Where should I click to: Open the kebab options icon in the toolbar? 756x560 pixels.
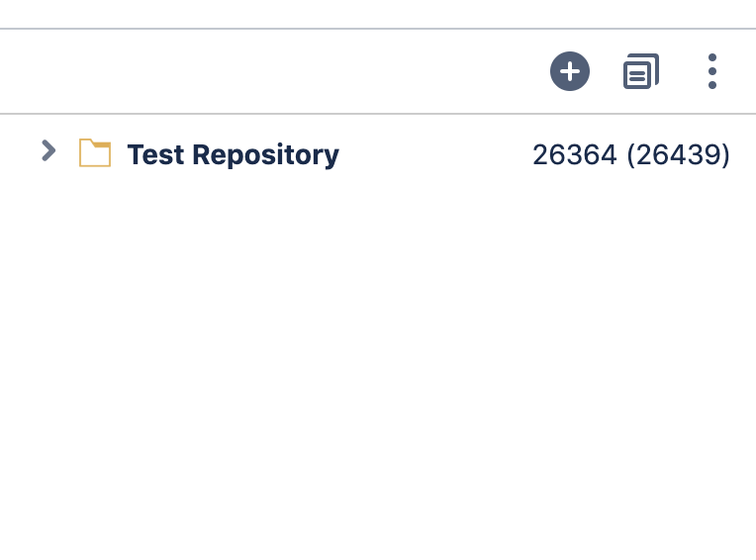(712, 71)
